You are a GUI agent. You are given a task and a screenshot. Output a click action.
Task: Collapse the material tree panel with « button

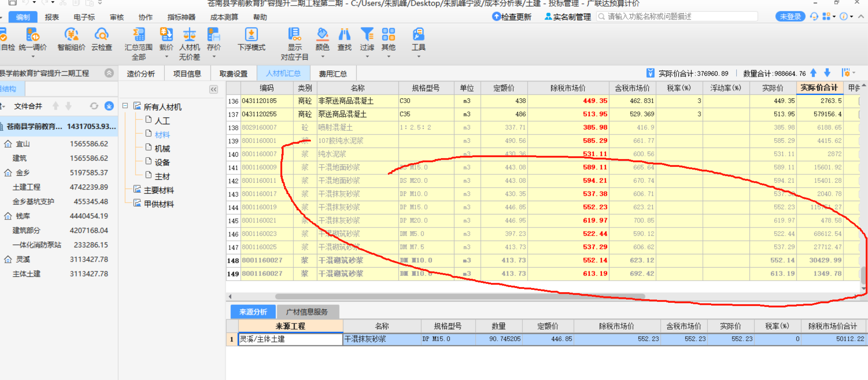point(214,89)
